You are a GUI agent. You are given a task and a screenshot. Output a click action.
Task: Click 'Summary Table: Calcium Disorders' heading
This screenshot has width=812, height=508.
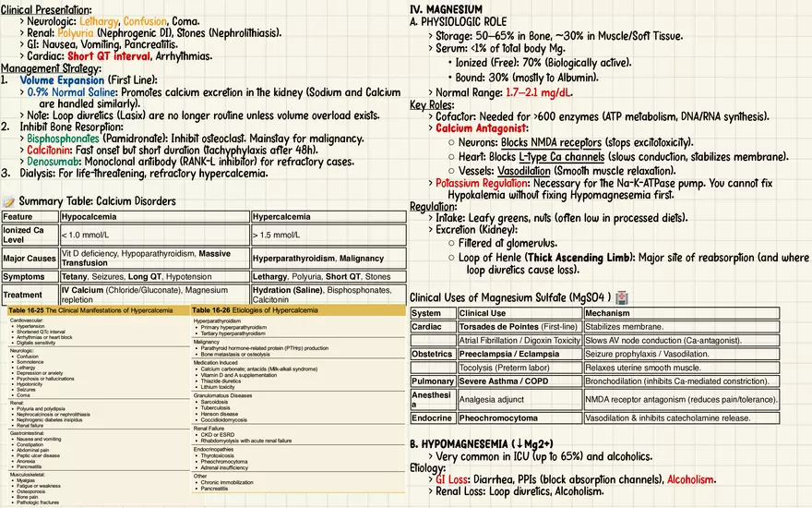pyautogui.click(x=98, y=201)
